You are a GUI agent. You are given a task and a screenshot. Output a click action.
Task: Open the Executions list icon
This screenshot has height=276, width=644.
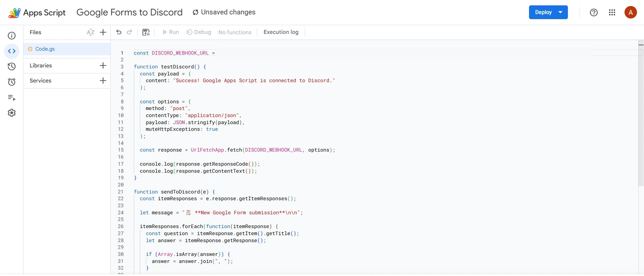click(12, 98)
